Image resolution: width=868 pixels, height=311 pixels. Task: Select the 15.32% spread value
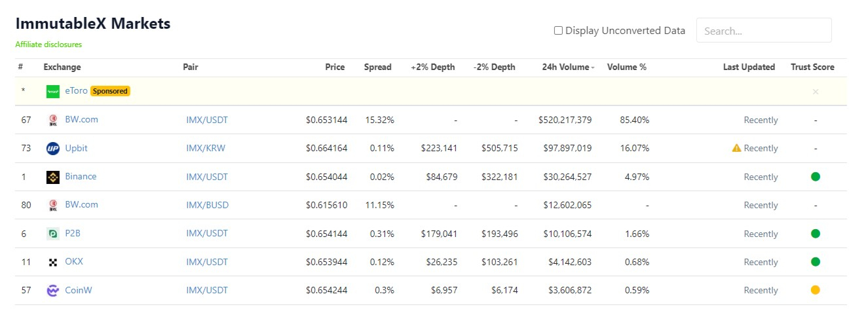[380, 120]
